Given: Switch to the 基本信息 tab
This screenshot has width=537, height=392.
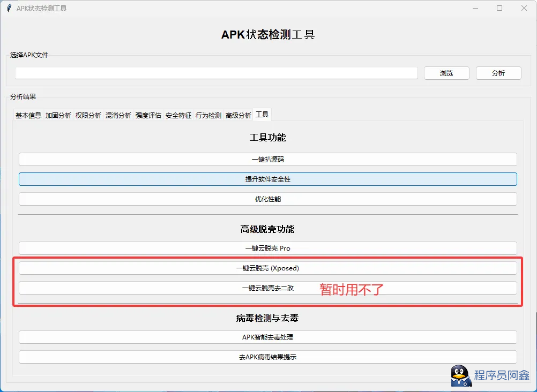Looking at the screenshot, I should coord(28,115).
